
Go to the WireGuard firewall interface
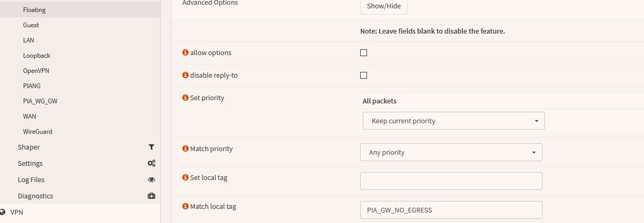[x=38, y=132]
